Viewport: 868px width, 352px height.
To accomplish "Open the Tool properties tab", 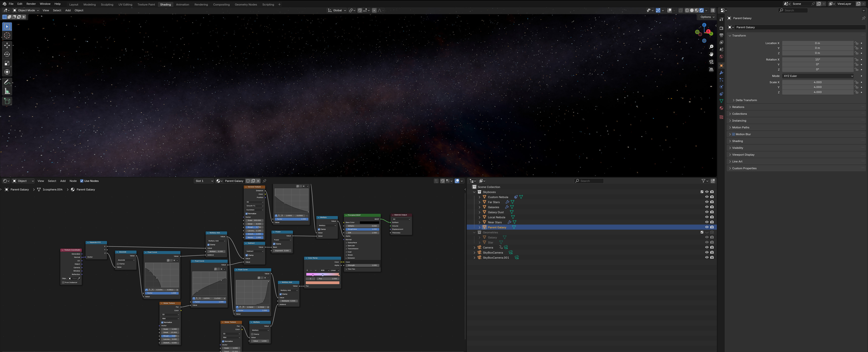I will click(721, 19).
